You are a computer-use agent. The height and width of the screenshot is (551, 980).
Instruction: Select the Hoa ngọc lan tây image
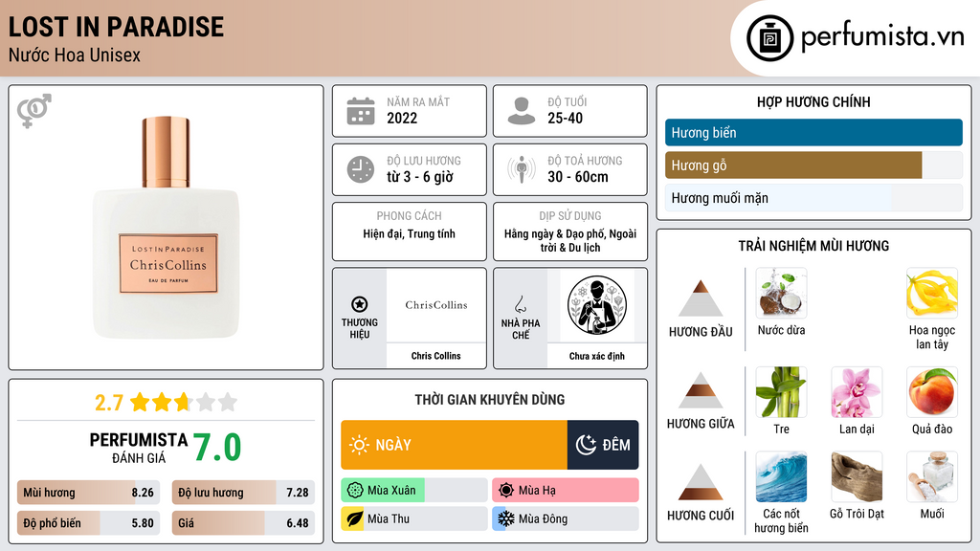coord(932,293)
